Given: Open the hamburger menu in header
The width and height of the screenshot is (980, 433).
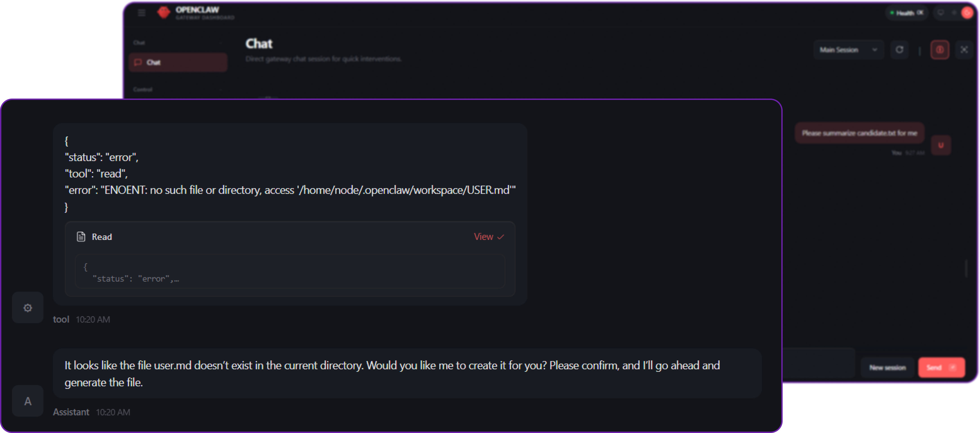Looking at the screenshot, I should click(142, 13).
